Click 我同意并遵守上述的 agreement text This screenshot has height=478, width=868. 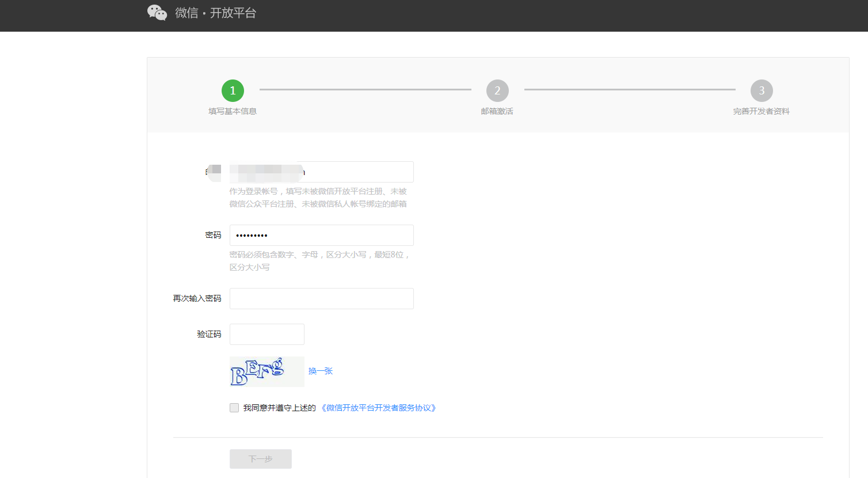(280, 408)
